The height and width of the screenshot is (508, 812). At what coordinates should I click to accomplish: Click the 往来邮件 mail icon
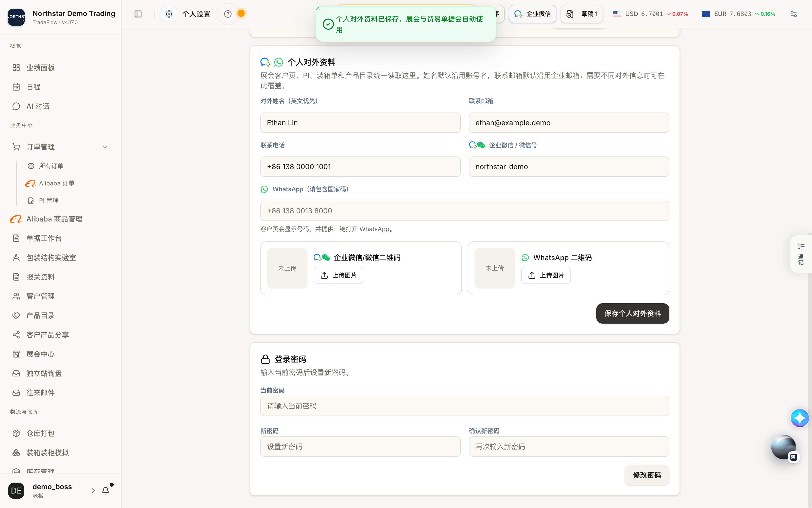coord(16,393)
